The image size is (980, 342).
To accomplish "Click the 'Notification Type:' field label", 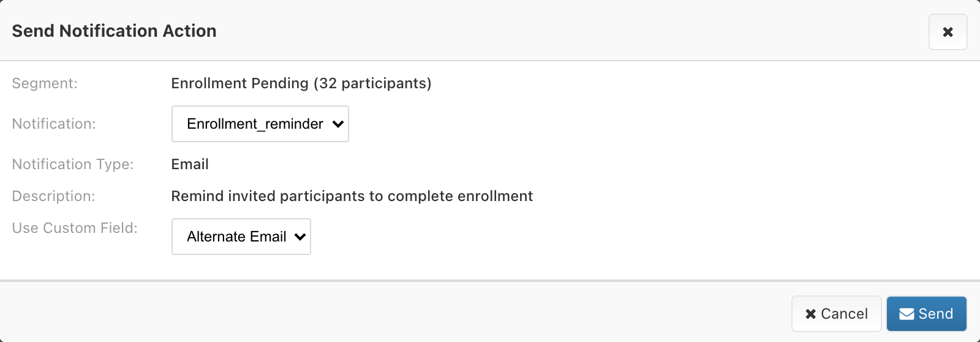I will tap(73, 164).
